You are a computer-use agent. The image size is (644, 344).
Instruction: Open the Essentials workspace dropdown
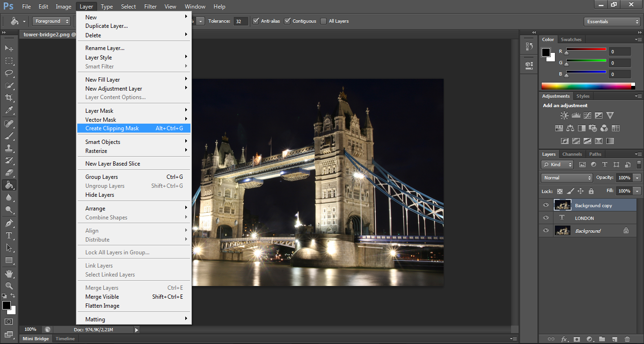coord(611,22)
